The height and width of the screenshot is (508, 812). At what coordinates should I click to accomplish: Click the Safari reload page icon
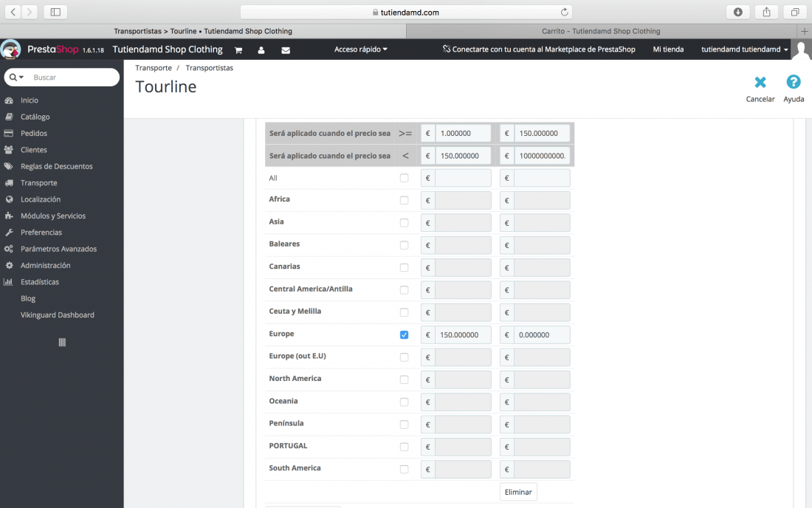(x=564, y=12)
